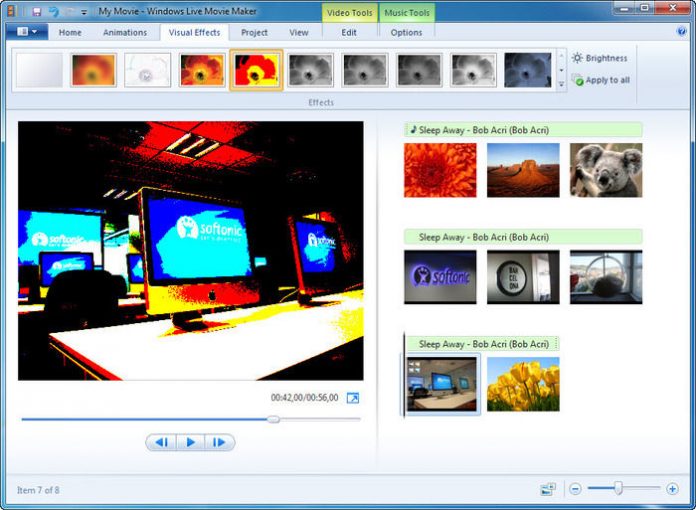
Task: Open the Video Tools Edit tab
Action: pyautogui.click(x=349, y=32)
